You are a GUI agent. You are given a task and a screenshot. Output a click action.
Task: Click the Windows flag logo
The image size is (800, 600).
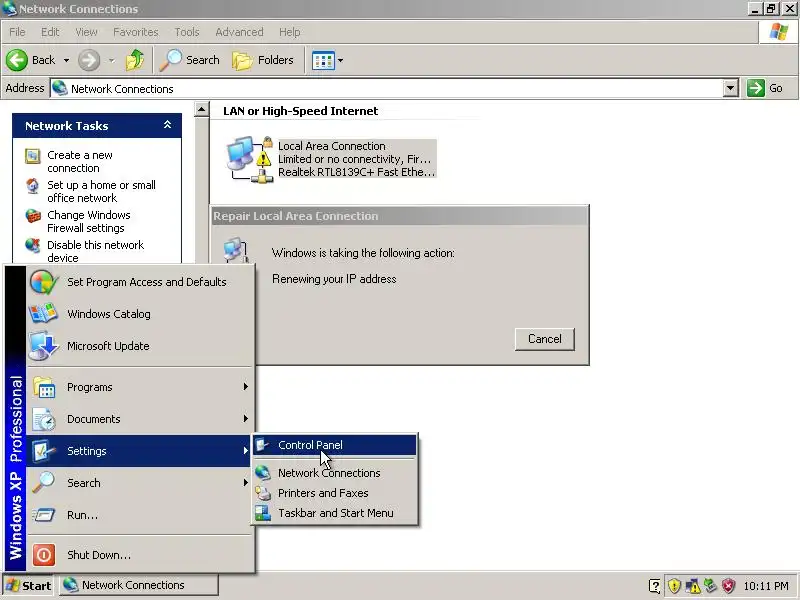[x=779, y=32]
